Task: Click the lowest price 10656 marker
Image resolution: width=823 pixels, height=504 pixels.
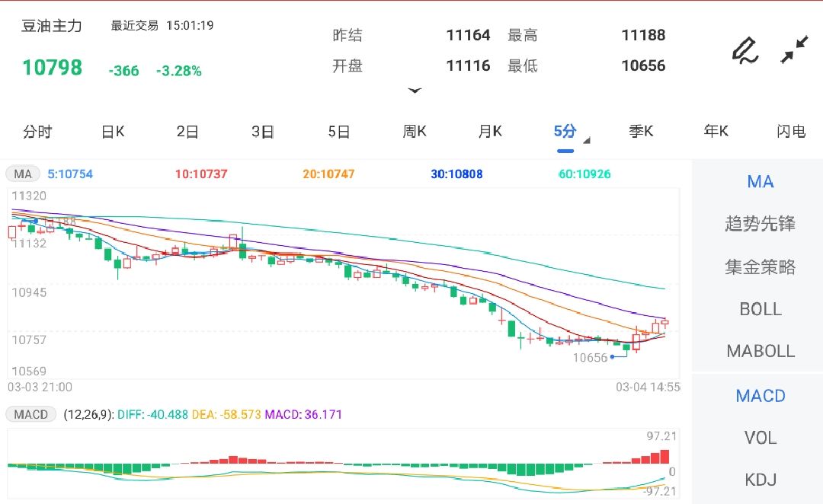Action: pos(591,356)
